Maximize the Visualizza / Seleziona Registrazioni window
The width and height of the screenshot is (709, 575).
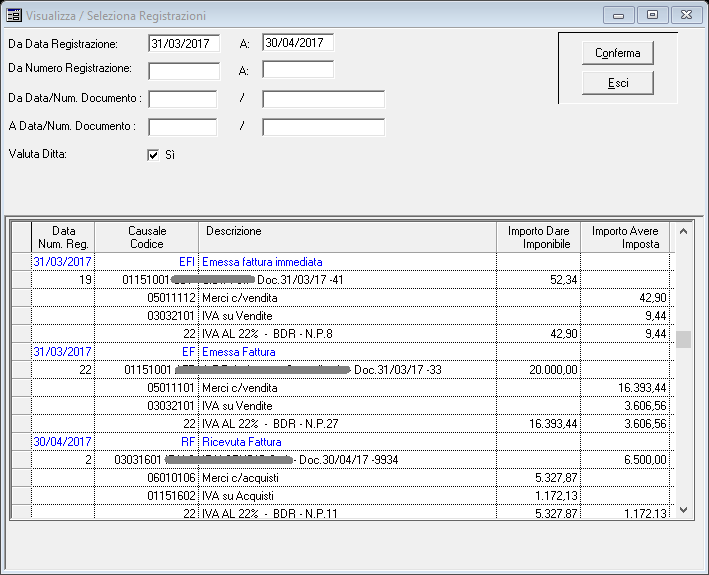point(652,15)
